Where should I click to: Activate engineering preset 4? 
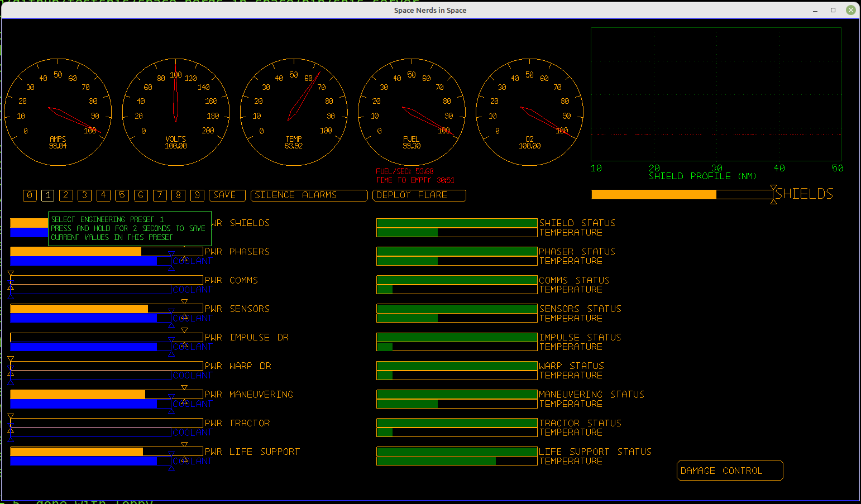coord(103,195)
